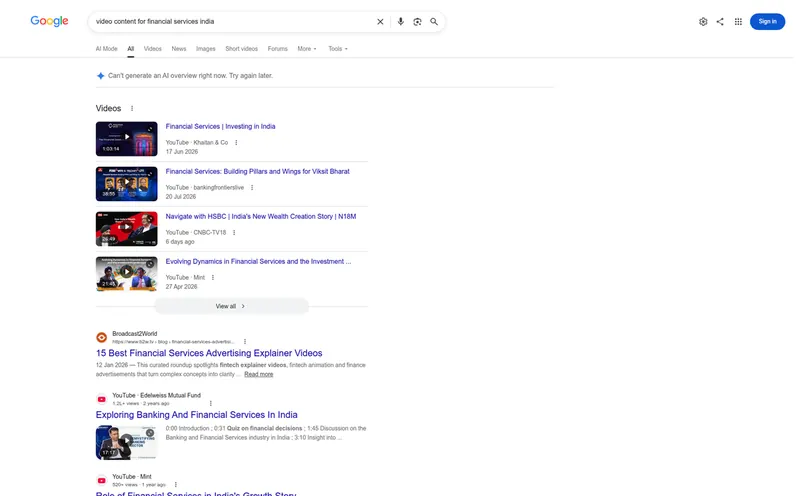Click the Sign in button
This screenshot has width=800, height=496.
click(767, 21)
